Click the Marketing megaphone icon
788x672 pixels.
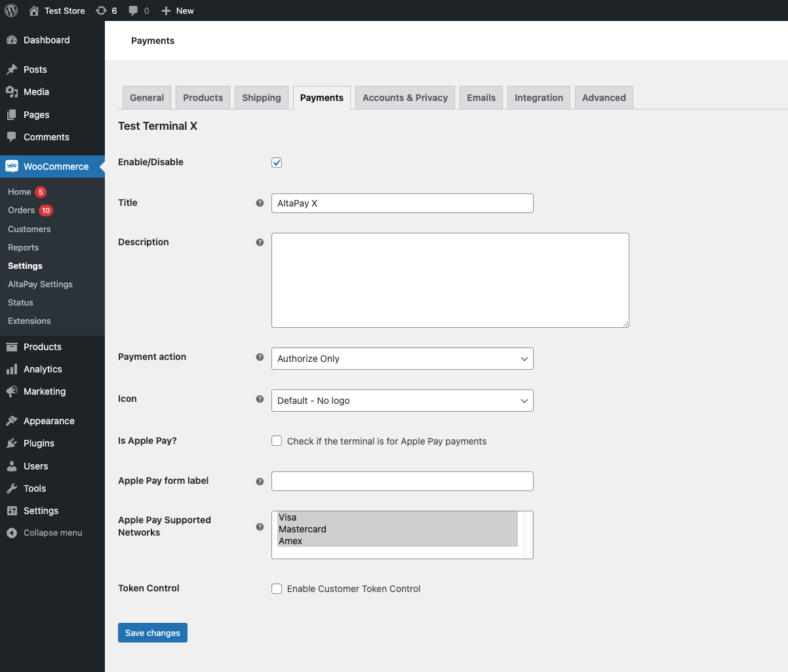coord(12,391)
